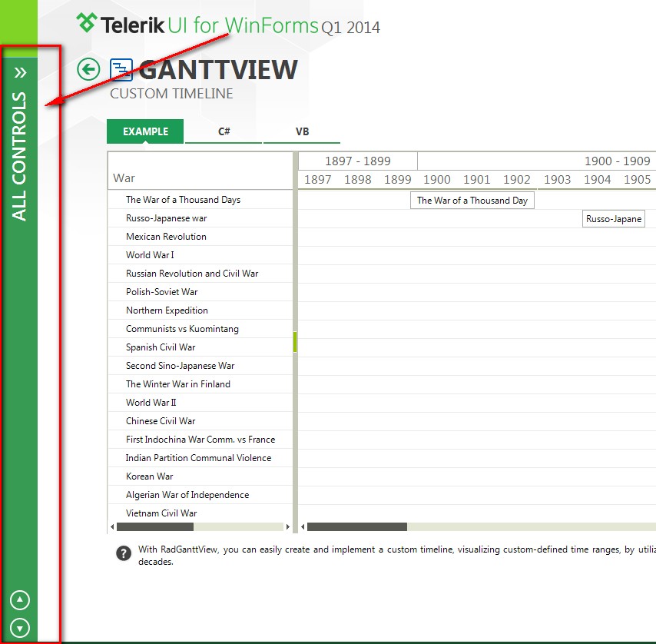The image size is (656, 644).
Task: Click the 1900 year header cell
Action: pyautogui.click(x=437, y=180)
